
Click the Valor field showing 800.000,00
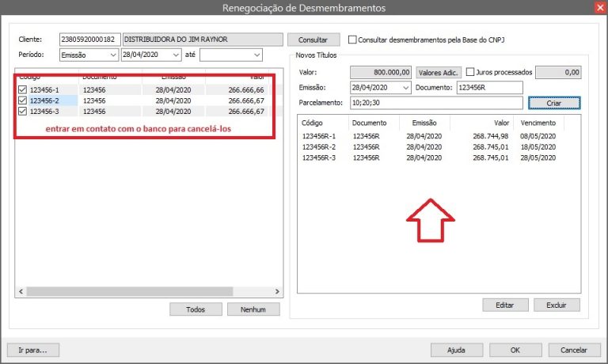tap(380, 72)
